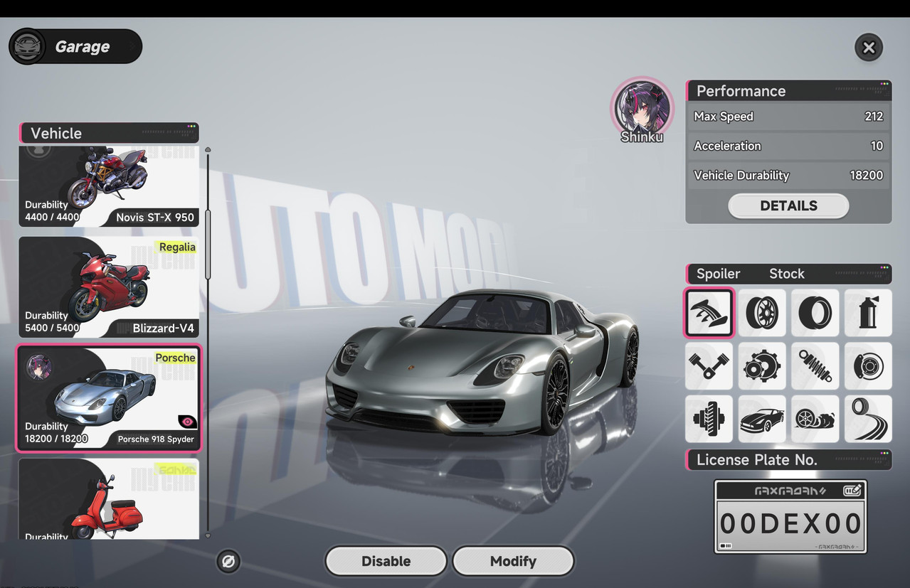Screen dimensions: 910x588
Task: Click the Garage car emblem icon
Action: [x=28, y=47]
